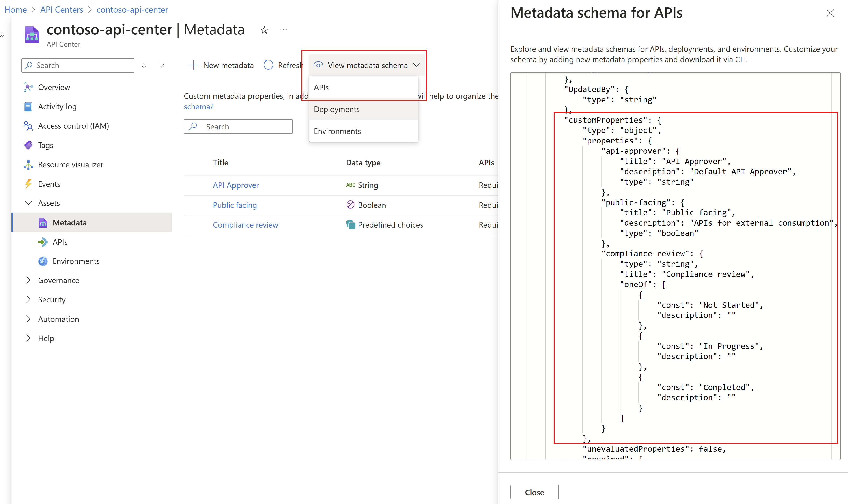Click the API Approver metadata link
The image size is (848, 504).
(236, 184)
